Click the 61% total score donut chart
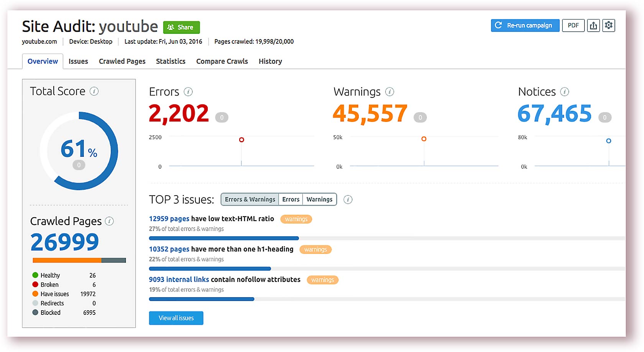The width and height of the screenshot is (644, 352). tap(79, 151)
